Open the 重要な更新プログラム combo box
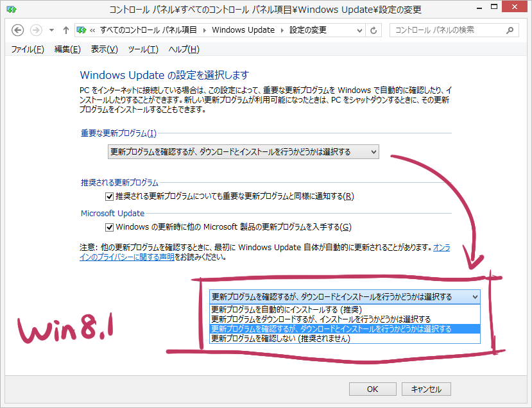The image size is (532, 408). [243, 151]
